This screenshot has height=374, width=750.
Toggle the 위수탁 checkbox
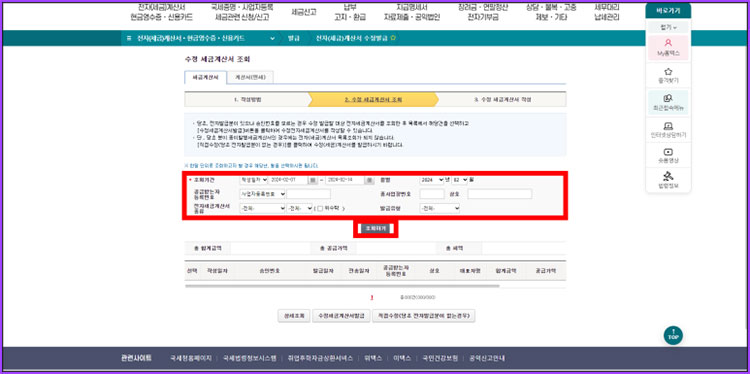[x=320, y=209]
